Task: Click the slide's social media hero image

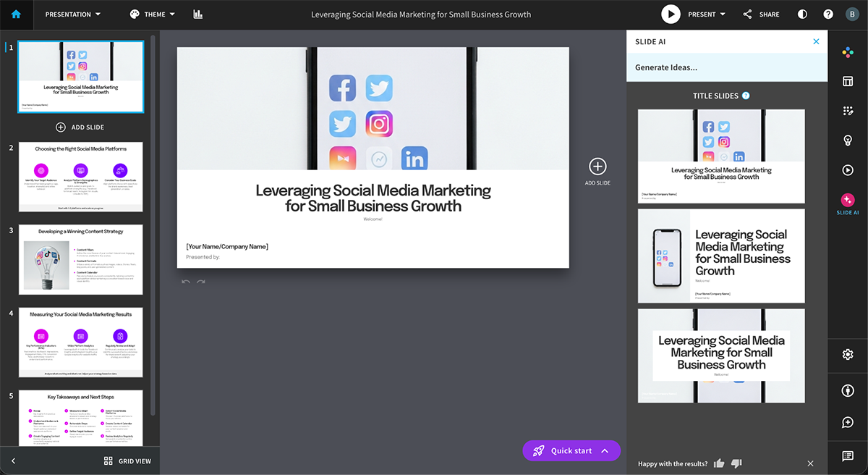Action: coord(373,109)
